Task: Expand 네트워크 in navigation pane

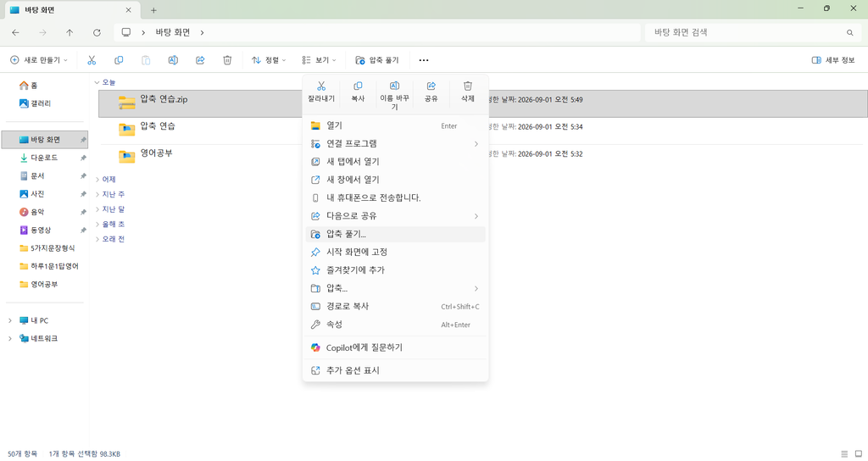Action: (x=10, y=338)
